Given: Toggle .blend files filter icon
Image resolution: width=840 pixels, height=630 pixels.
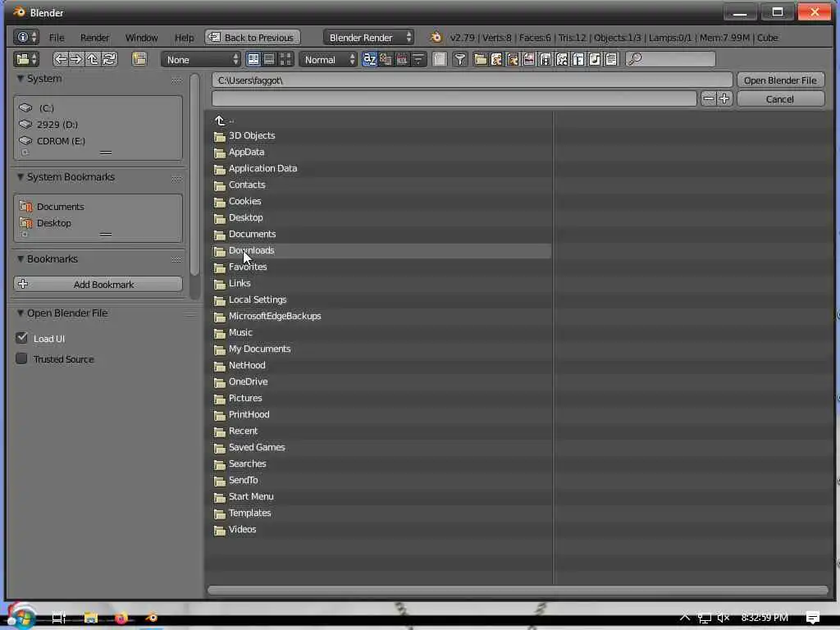Looking at the screenshot, I should (496, 59).
